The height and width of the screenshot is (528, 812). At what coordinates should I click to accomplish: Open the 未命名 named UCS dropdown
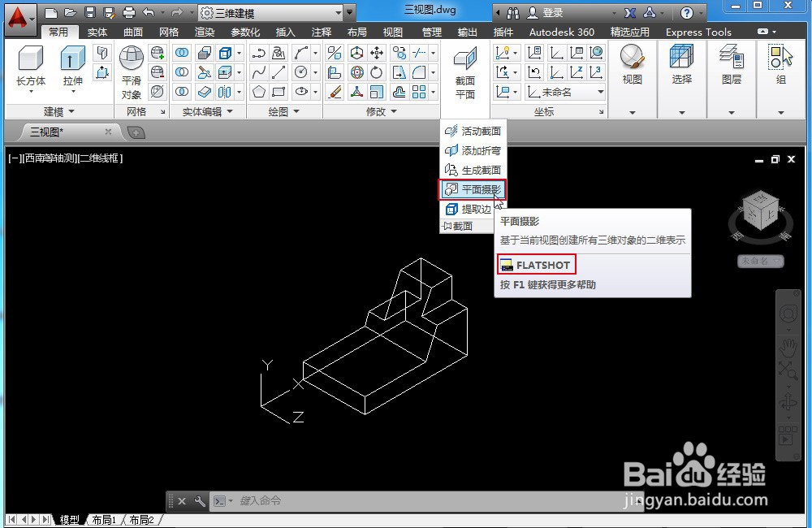click(x=565, y=93)
